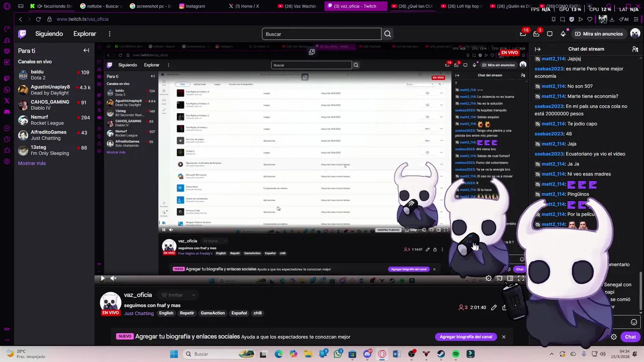Open baldu channel in sidebar
The image size is (644, 362).
(x=54, y=75)
